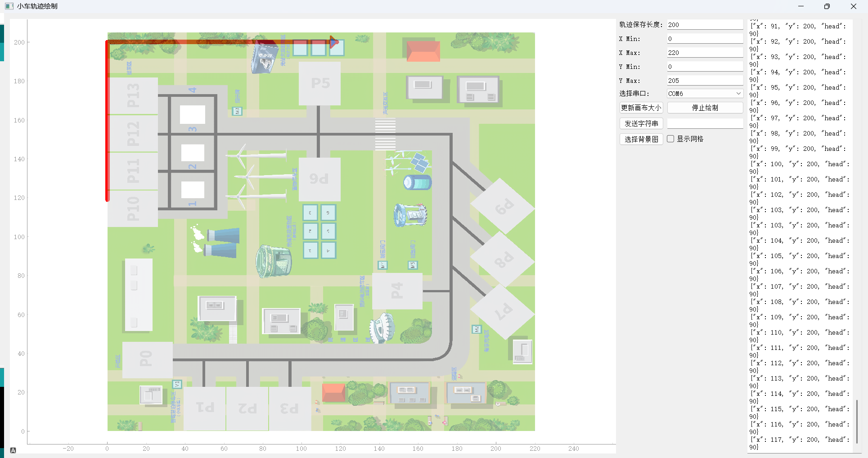Click the Y Min input field
Screen dimensions: 868x458
(x=705, y=67)
